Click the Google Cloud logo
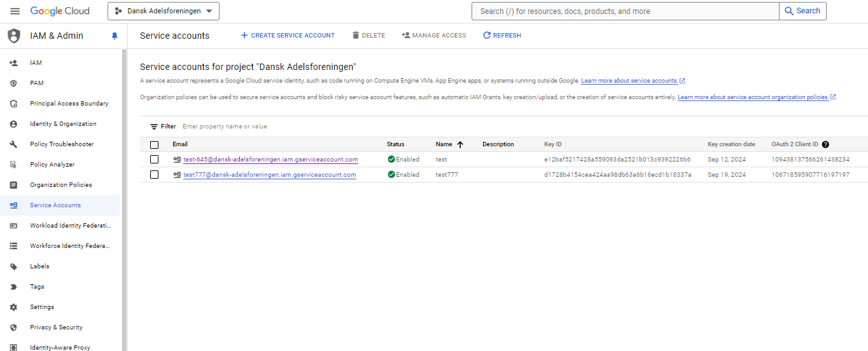The image size is (868, 351). [x=60, y=11]
